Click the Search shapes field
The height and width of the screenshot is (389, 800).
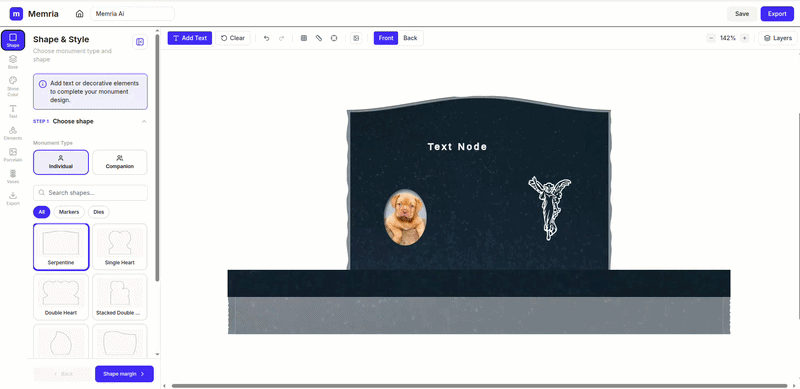[90, 193]
